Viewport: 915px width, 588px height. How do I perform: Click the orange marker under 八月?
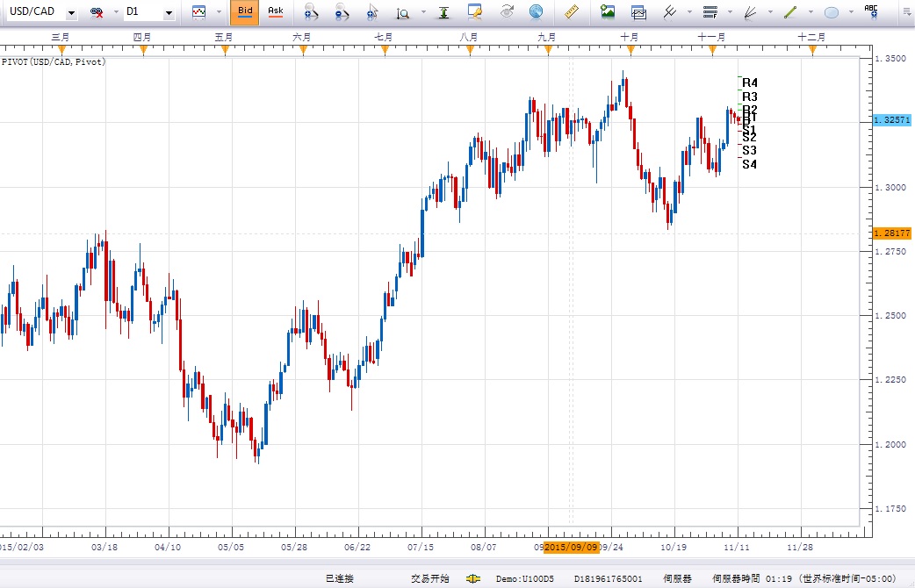(x=470, y=50)
